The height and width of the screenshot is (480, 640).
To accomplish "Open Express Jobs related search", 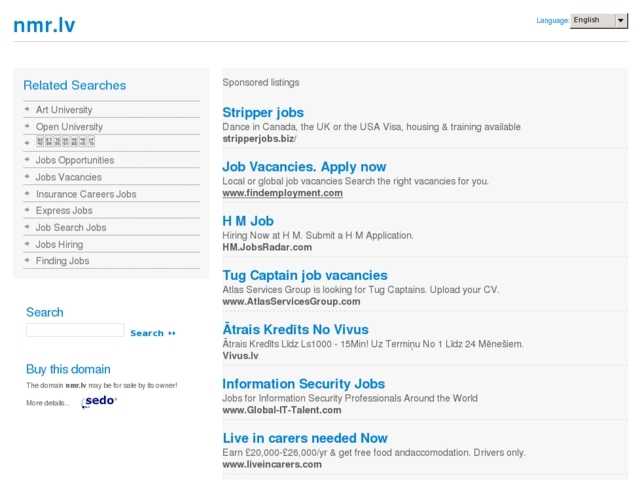I will click(x=64, y=211).
